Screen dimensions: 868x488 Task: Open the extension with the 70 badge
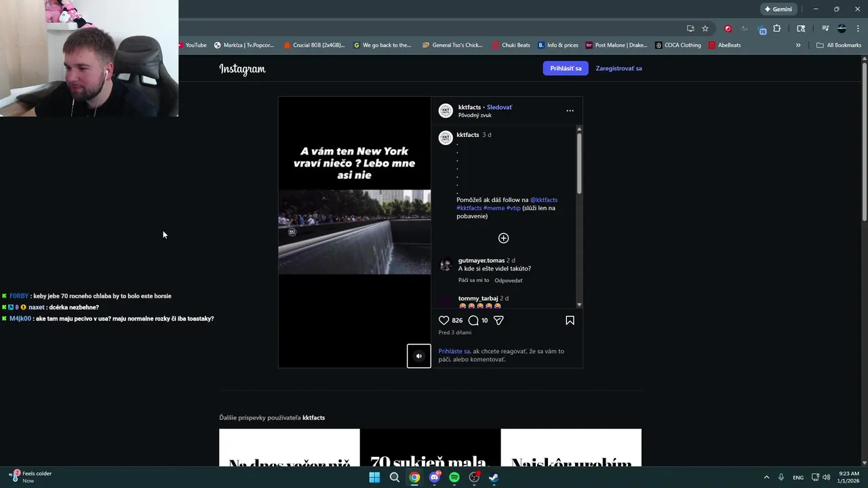tap(762, 29)
